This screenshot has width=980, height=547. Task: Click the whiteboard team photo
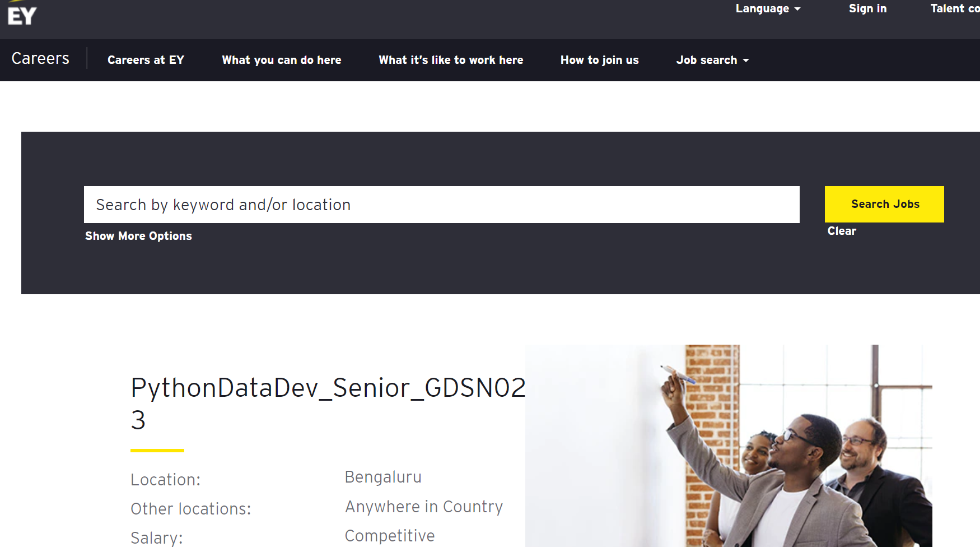[x=728, y=446]
